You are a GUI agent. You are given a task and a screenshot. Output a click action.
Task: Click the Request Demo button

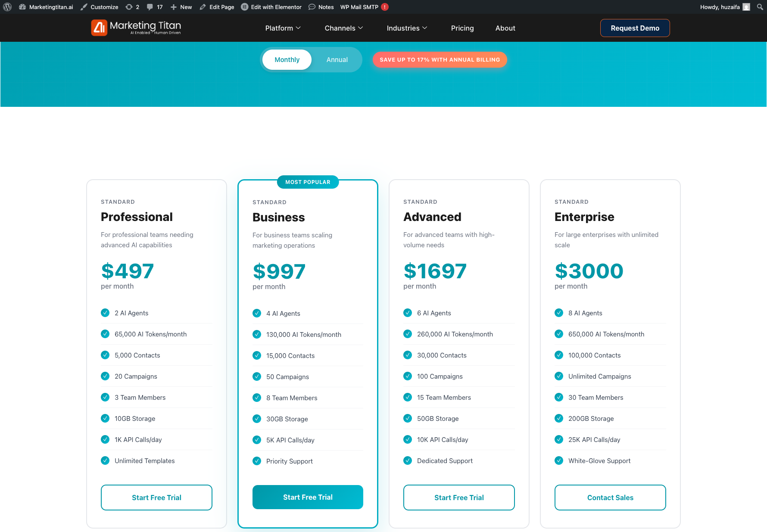point(635,28)
